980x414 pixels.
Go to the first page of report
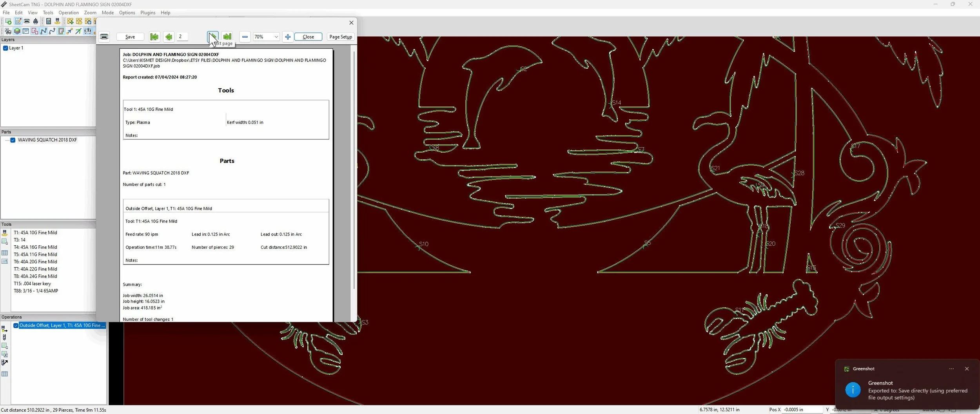pos(154,36)
